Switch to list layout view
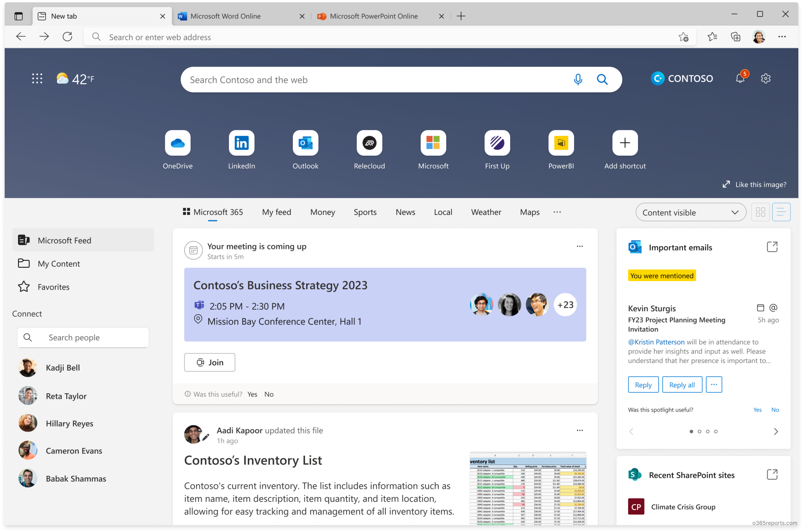 (781, 212)
